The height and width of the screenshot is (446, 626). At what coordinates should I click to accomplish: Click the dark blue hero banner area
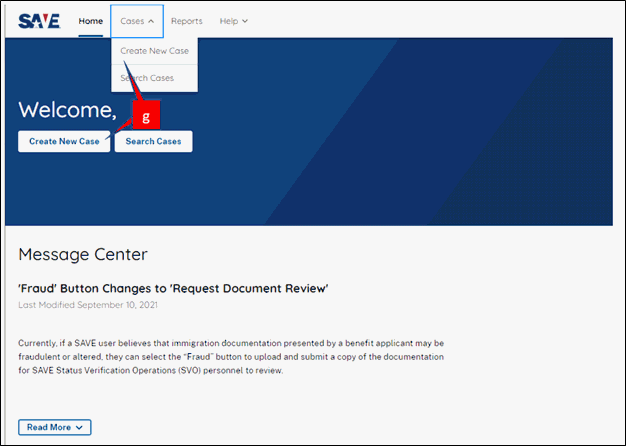[399, 132]
